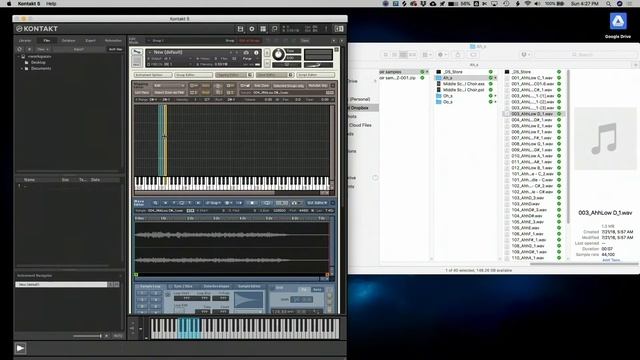640x360 pixels.
Task: Toggle the Auto button in the Grid panel
Action: (317, 289)
